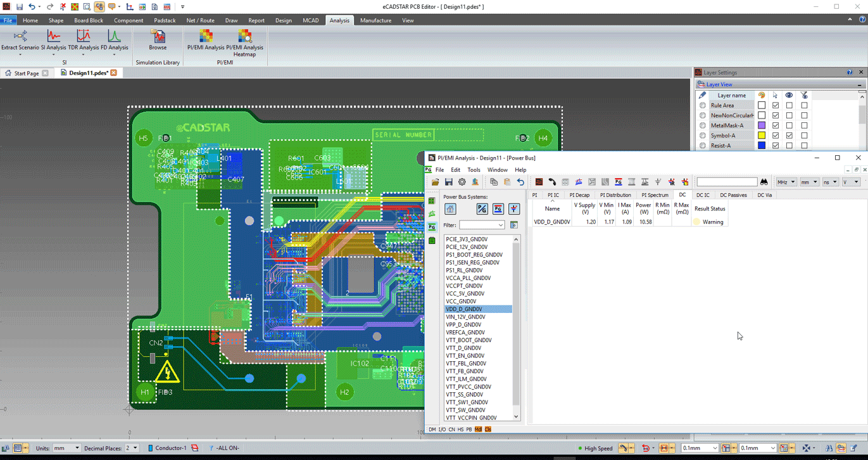Toggle MetalMask-A visibility checkbox
The height and width of the screenshot is (460, 868).
[x=789, y=125]
